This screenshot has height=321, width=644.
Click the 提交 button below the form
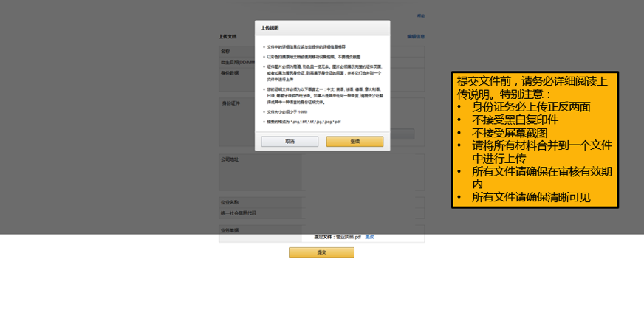pos(321,252)
